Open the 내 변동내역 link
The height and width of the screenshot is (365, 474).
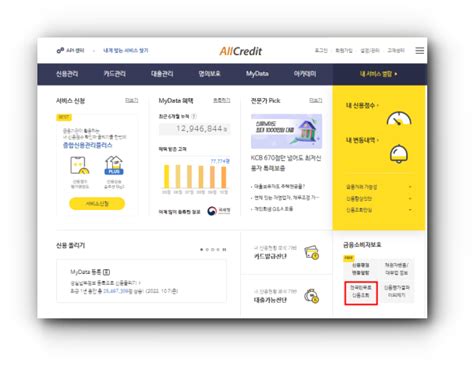tap(362, 140)
